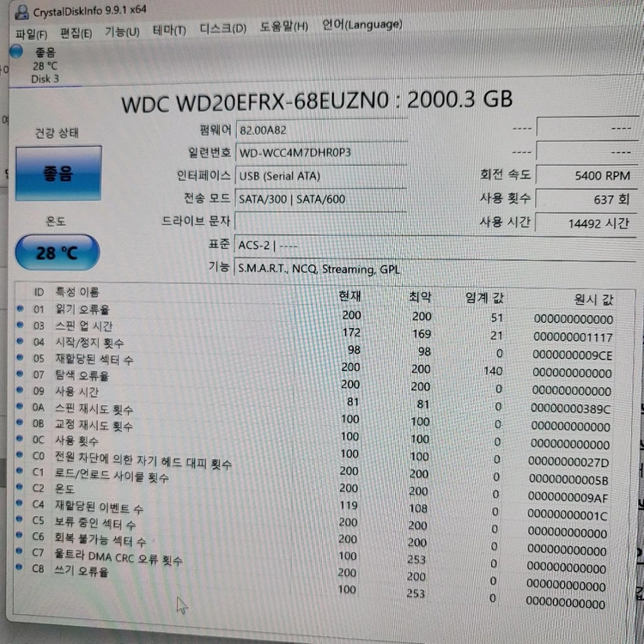The width and height of the screenshot is (644, 644).
Task: Click the status dot for attribute C8 쓰기 오류율
Action: point(19,568)
